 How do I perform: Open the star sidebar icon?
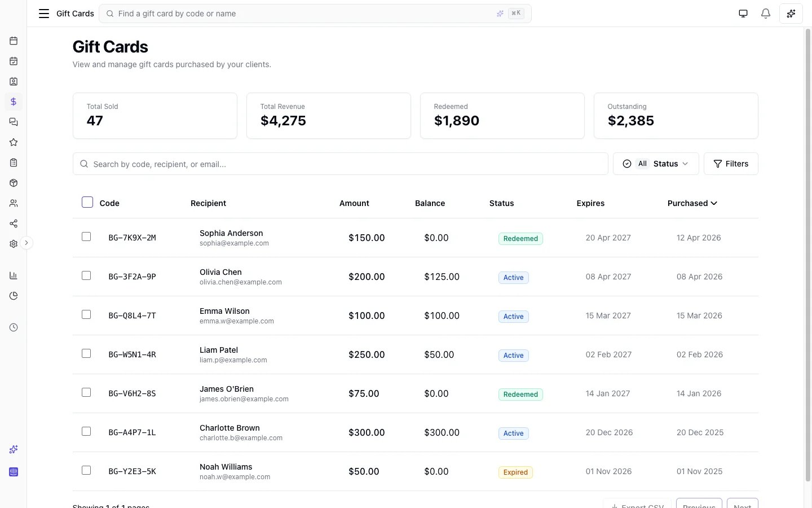(x=14, y=142)
